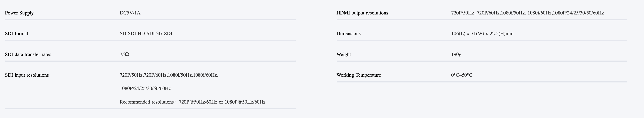Click the 3G-SDI text in SDI format row
The image size is (644, 118).
click(164, 34)
